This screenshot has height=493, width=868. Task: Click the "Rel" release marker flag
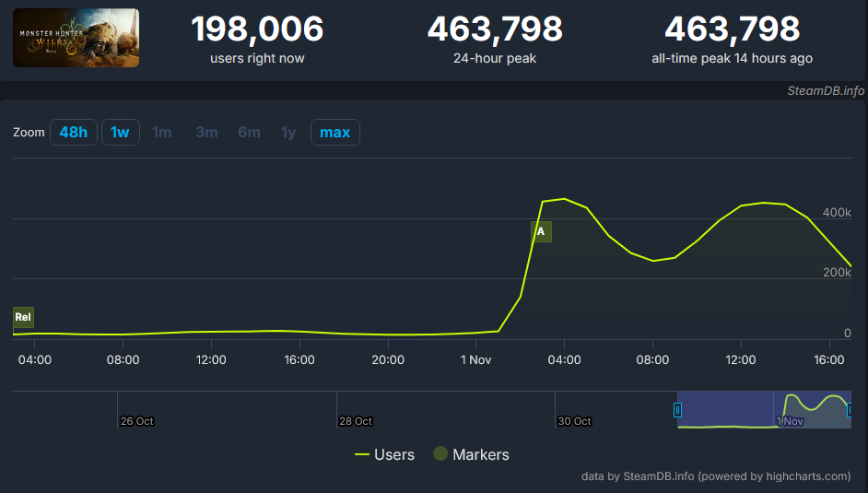pyautogui.click(x=23, y=317)
